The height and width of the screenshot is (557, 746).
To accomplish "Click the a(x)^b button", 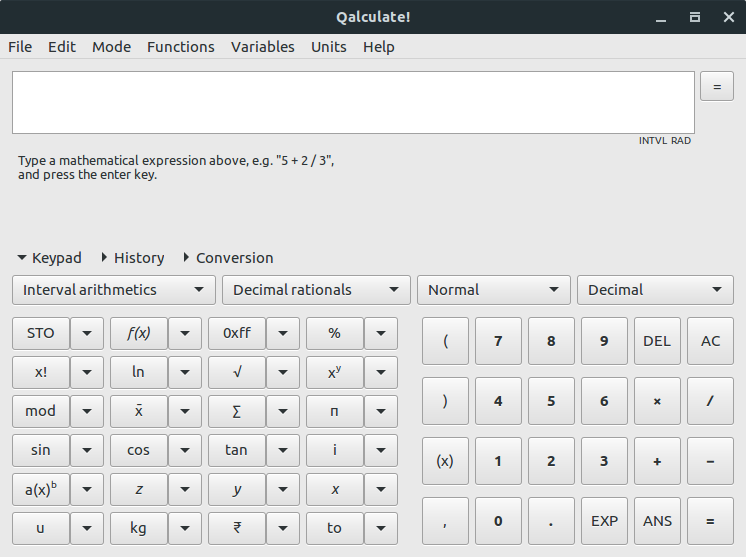I will (x=41, y=489).
